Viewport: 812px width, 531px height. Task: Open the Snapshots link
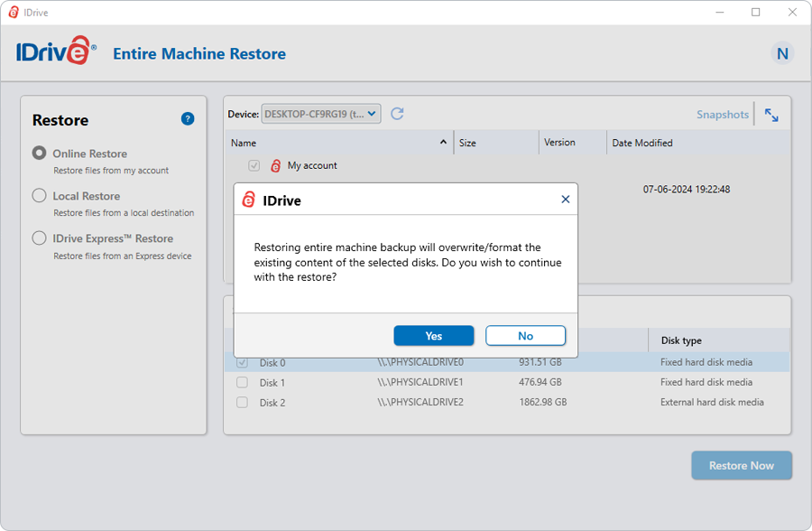(x=723, y=115)
